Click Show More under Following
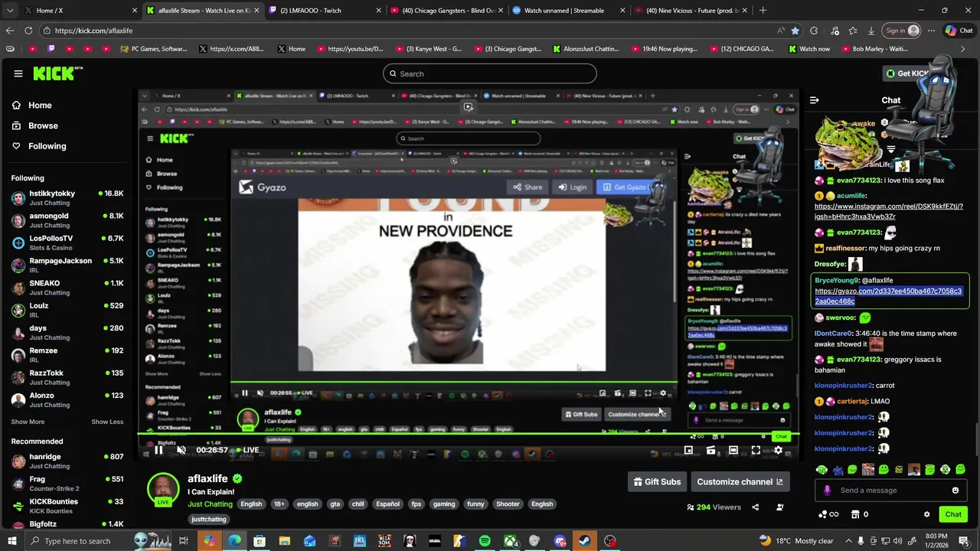This screenshot has width=980, height=551. click(x=28, y=422)
